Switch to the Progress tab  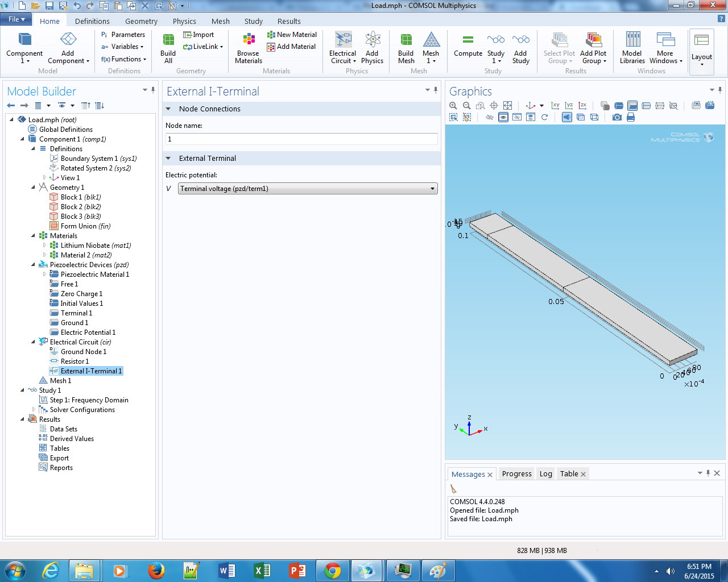[x=516, y=474]
